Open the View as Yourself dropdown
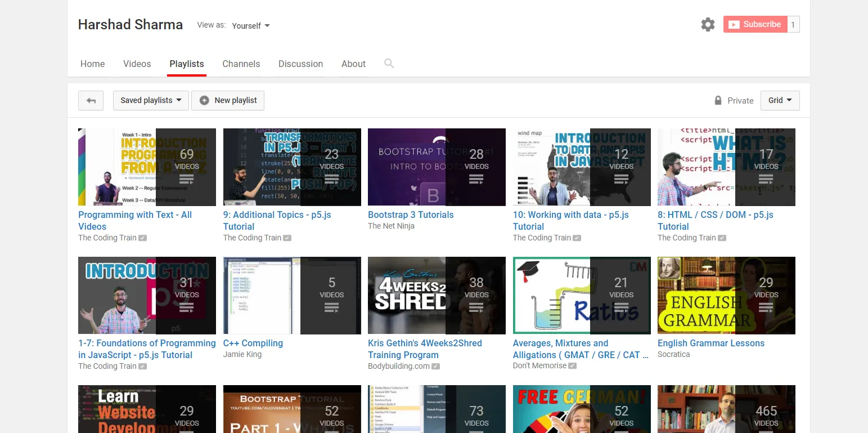The image size is (868, 433). tap(251, 25)
